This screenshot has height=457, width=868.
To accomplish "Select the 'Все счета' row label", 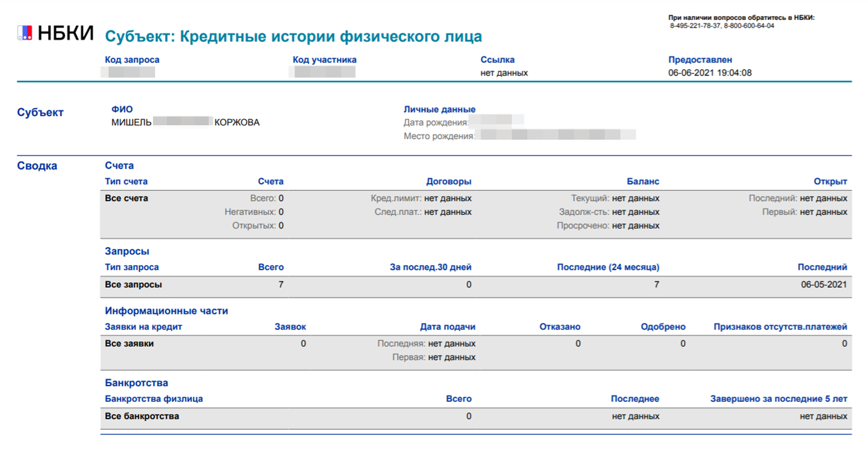I will [126, 198].
